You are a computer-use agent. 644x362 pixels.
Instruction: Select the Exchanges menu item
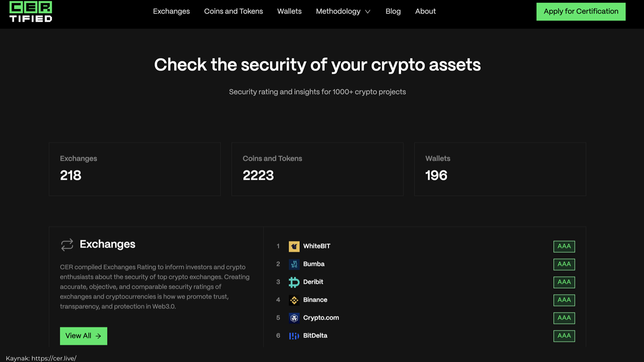point(171,11)
